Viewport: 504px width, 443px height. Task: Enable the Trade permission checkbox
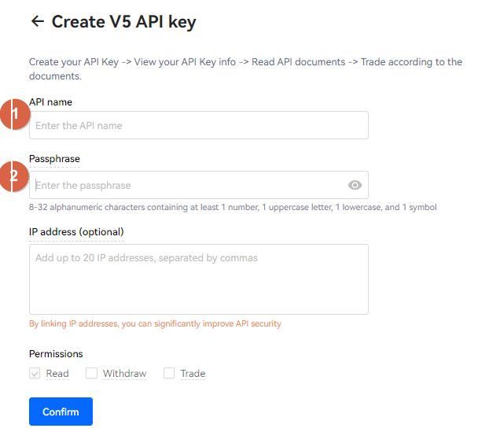(169, 373)
